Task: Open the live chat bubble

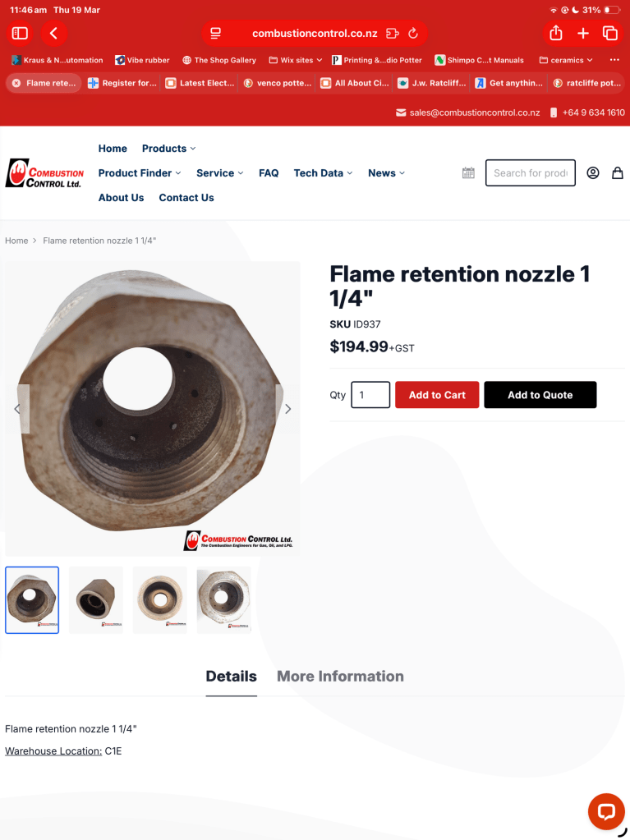Action: click(606, 811)
